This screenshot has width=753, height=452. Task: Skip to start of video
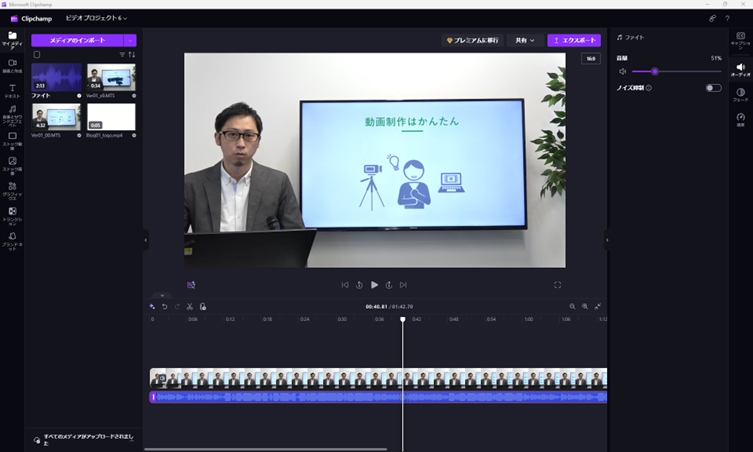click(345, 285)
